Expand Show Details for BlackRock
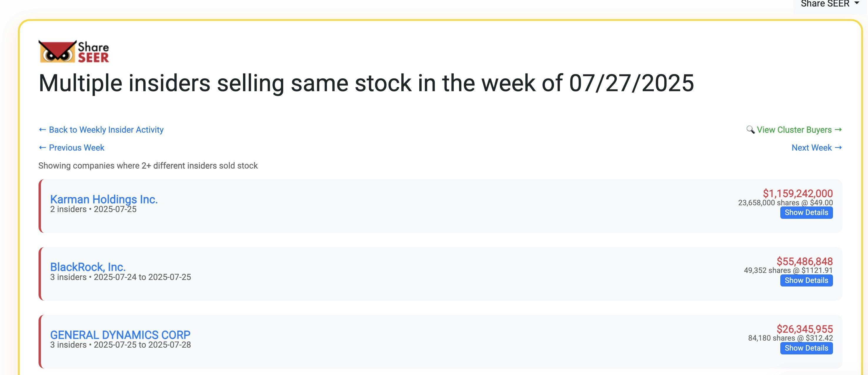 click(806, 280)
